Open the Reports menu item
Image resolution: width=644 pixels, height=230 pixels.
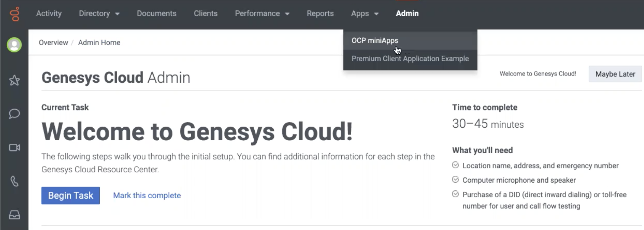click(x=320, y=14)
